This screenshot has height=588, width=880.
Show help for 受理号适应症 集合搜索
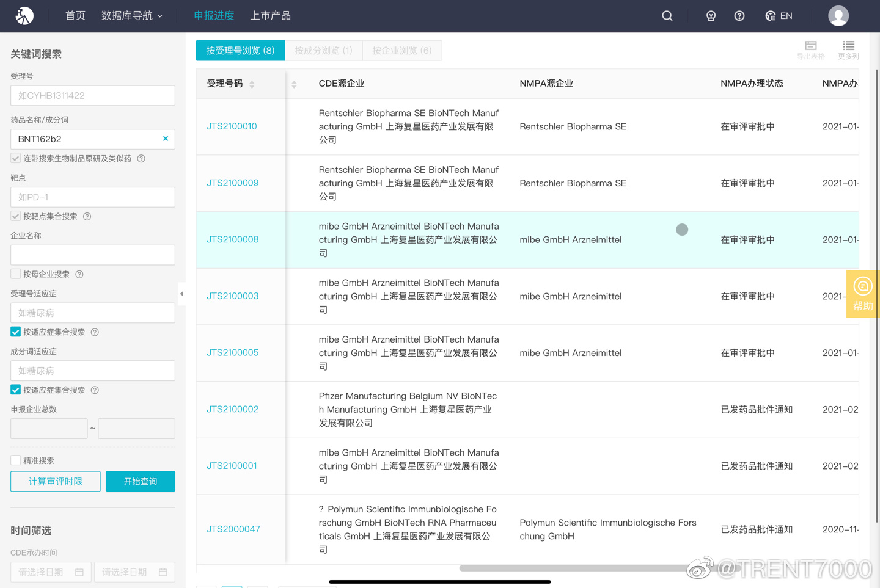pos(95,333)
